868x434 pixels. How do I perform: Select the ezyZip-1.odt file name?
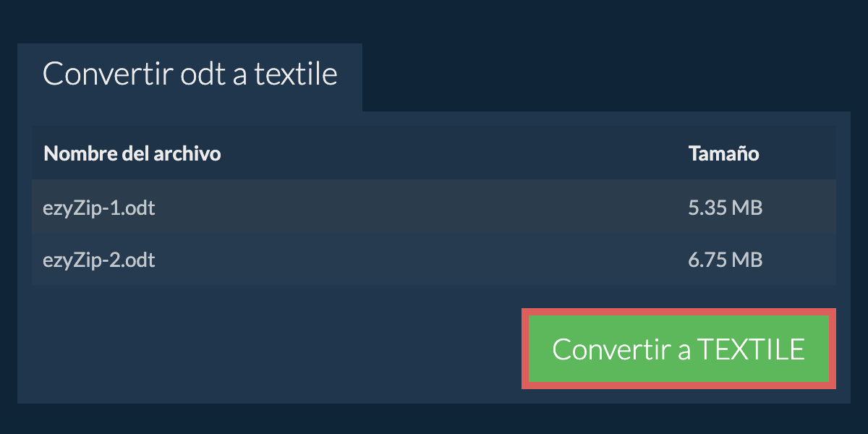[x=99, y=208]
